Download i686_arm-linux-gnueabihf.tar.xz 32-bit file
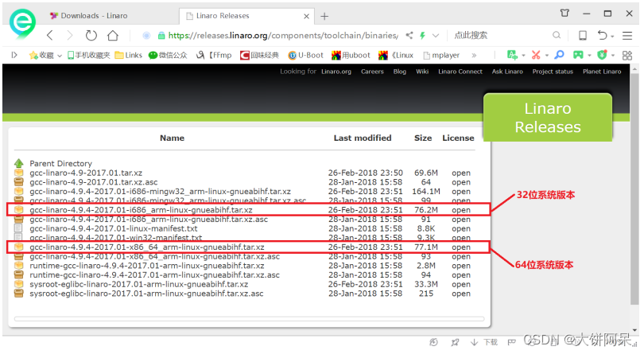 [141, 210]
